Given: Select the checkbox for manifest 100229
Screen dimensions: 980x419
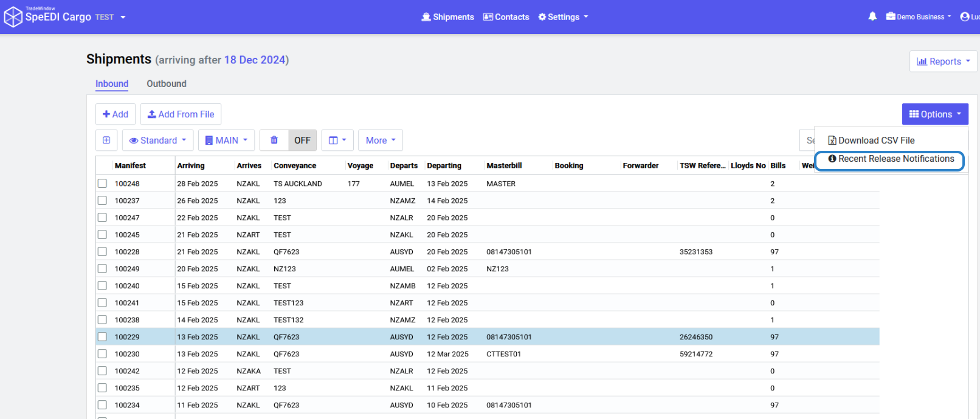Looking at the screenshot, I should [x=102, y=337].
